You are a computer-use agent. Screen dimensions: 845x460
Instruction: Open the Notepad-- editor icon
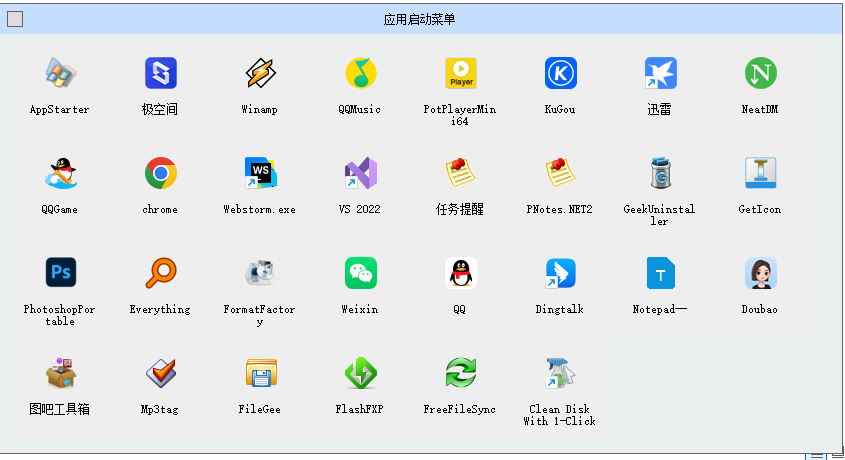point(661,273)
